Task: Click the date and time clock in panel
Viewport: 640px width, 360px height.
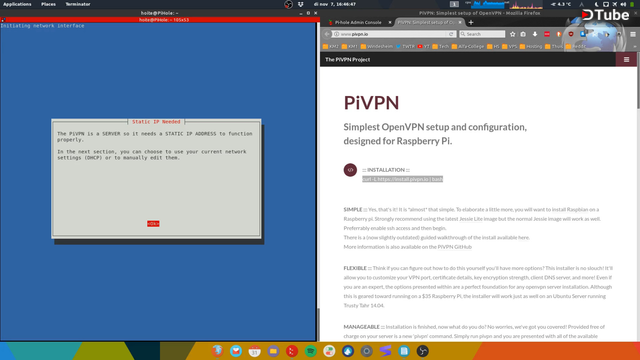Action: [335, 4]
